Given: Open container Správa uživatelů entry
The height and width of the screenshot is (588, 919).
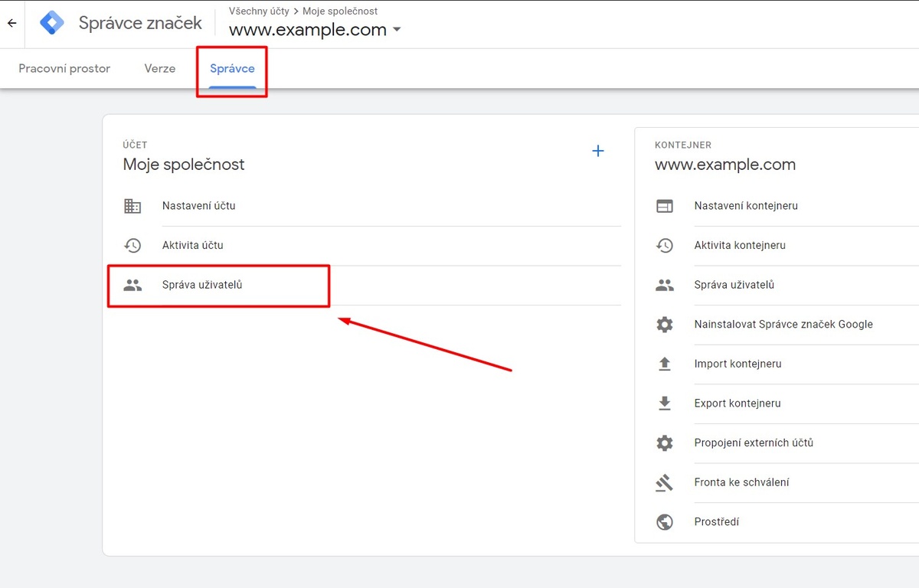Looking at the screenshot, I should [734, 285].
